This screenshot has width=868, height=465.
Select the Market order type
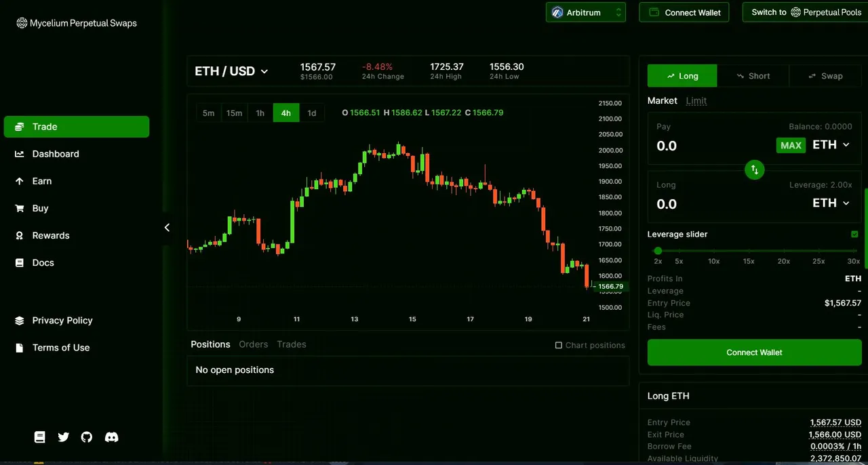coord(663,100)
